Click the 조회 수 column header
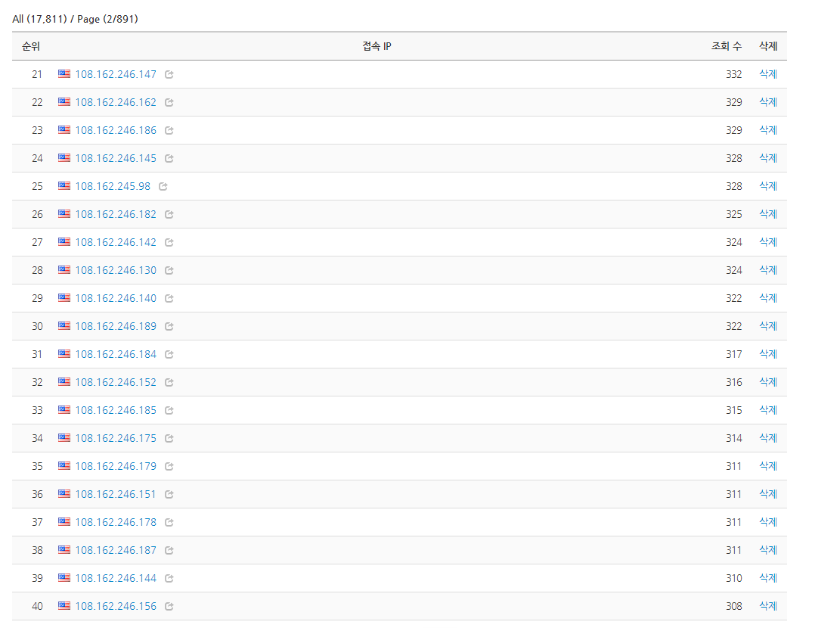 click(x=725, y=46)
